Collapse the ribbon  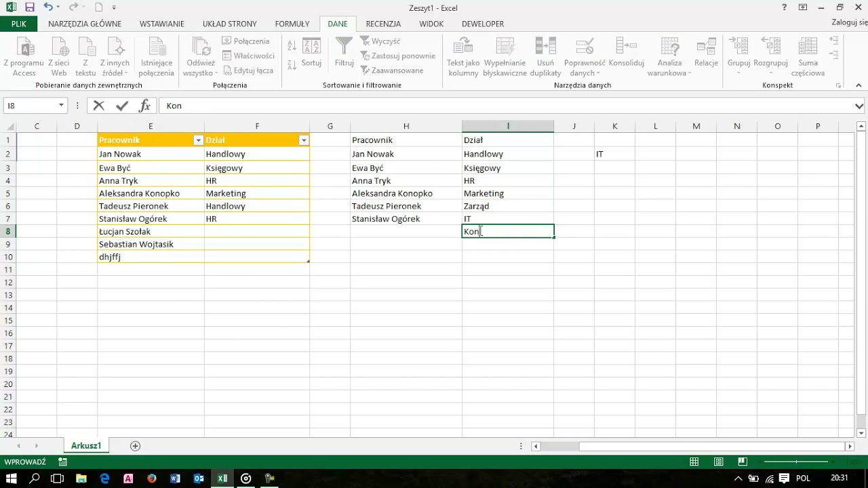tap(859, 85)
